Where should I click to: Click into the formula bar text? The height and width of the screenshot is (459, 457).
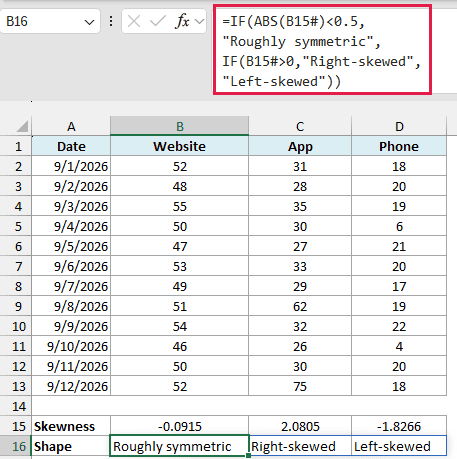pos(322,50)
